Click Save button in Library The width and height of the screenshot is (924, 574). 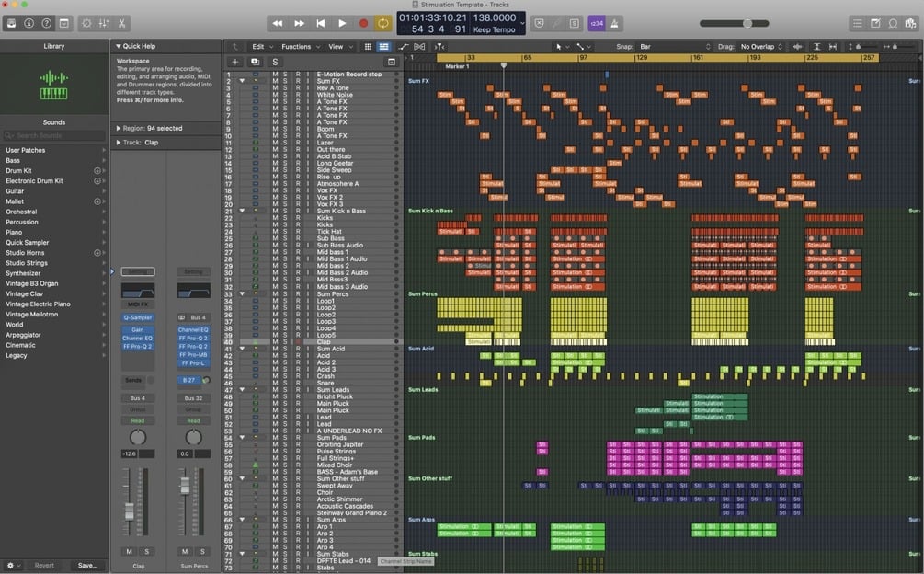click(87, 565)
